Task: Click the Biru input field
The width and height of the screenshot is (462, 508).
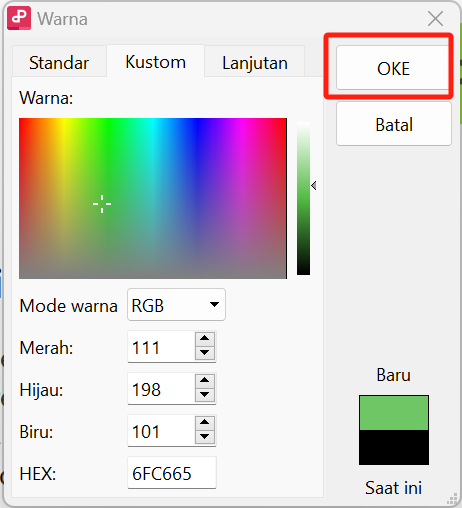Action: [x=161, y=431]
